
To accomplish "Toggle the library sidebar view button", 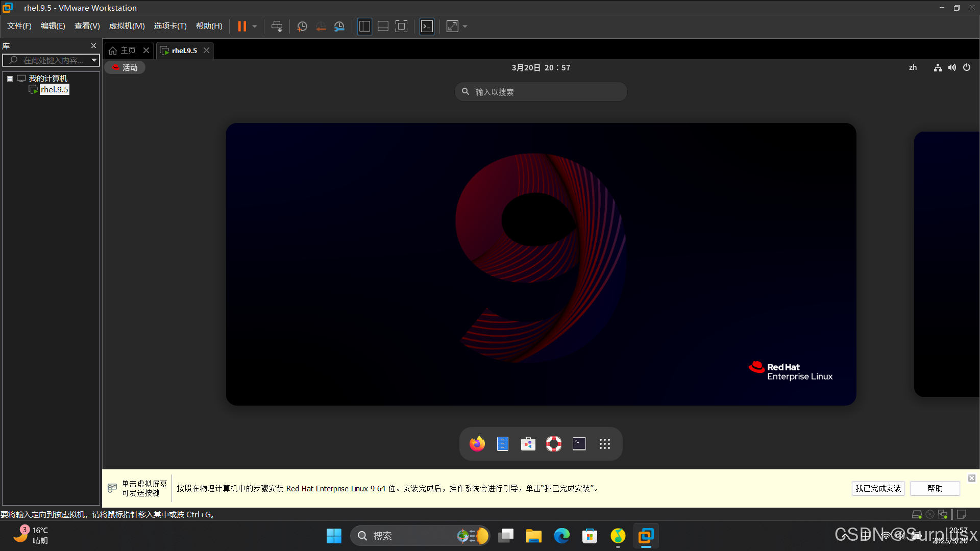I will [x=364, y=27].
